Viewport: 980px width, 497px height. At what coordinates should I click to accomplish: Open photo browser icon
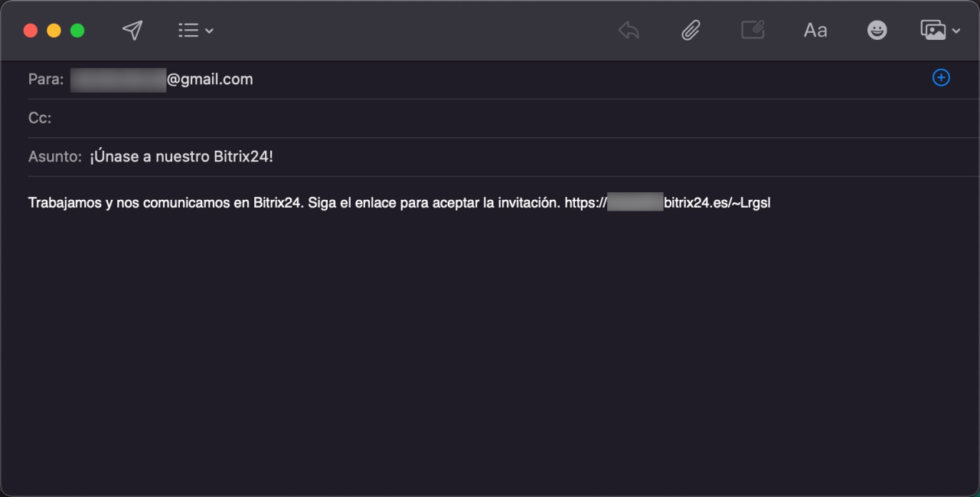933,31
